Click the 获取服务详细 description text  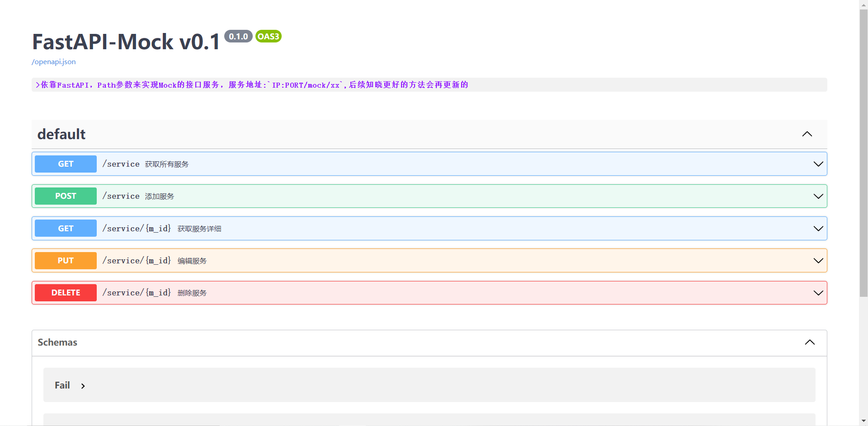coord(199,229)
